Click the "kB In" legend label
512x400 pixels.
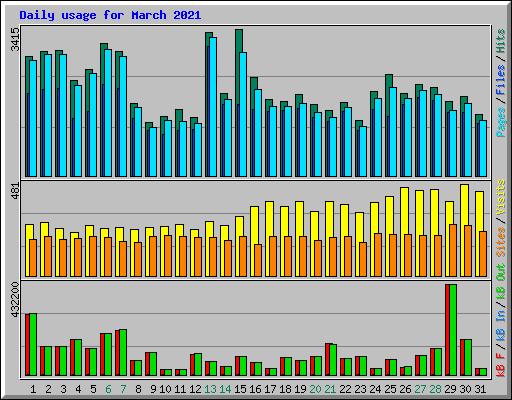point(501,325)
